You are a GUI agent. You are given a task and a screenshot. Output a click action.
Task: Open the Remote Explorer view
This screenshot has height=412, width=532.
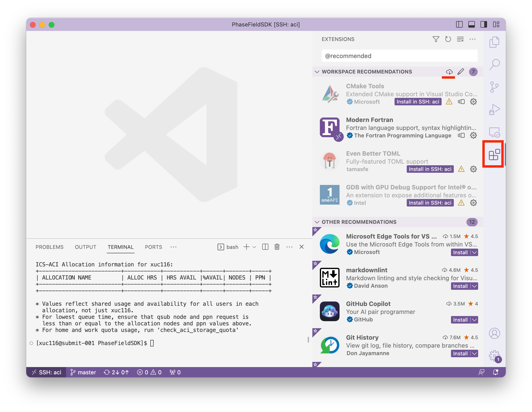(494, 132)
